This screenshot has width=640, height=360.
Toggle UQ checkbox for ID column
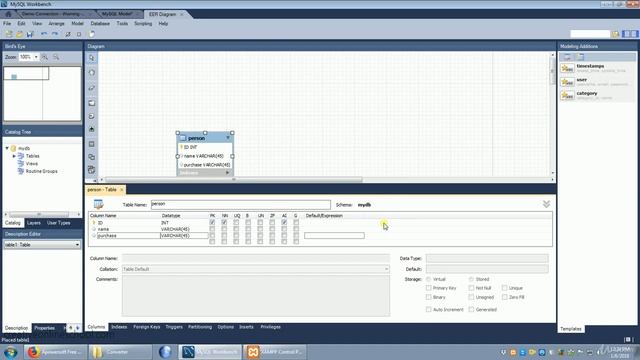click(236, 222)
